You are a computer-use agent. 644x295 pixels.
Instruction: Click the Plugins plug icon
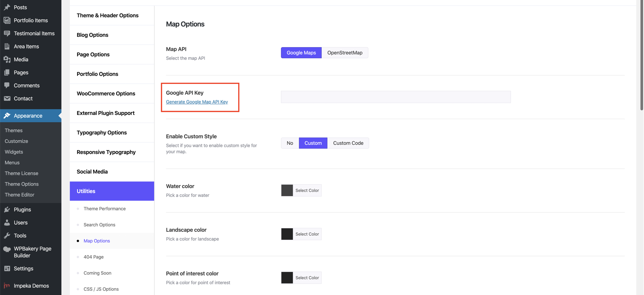coord(7,210)
